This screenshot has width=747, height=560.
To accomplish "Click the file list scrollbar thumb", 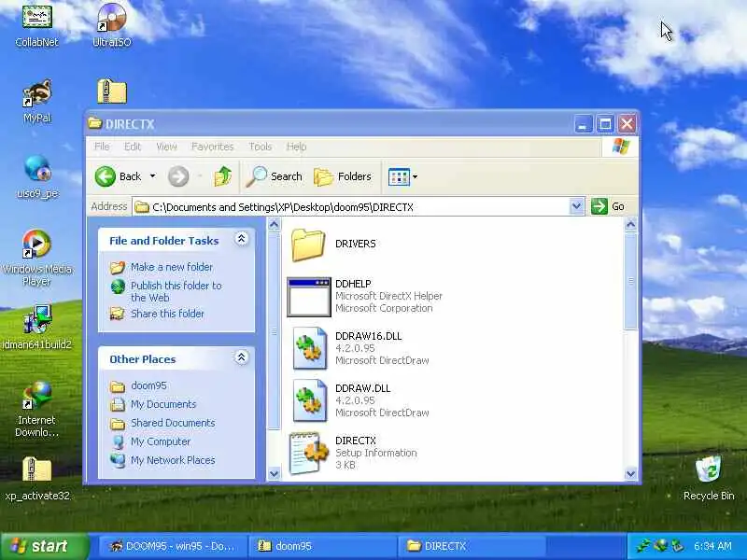I will coord(631,280).
